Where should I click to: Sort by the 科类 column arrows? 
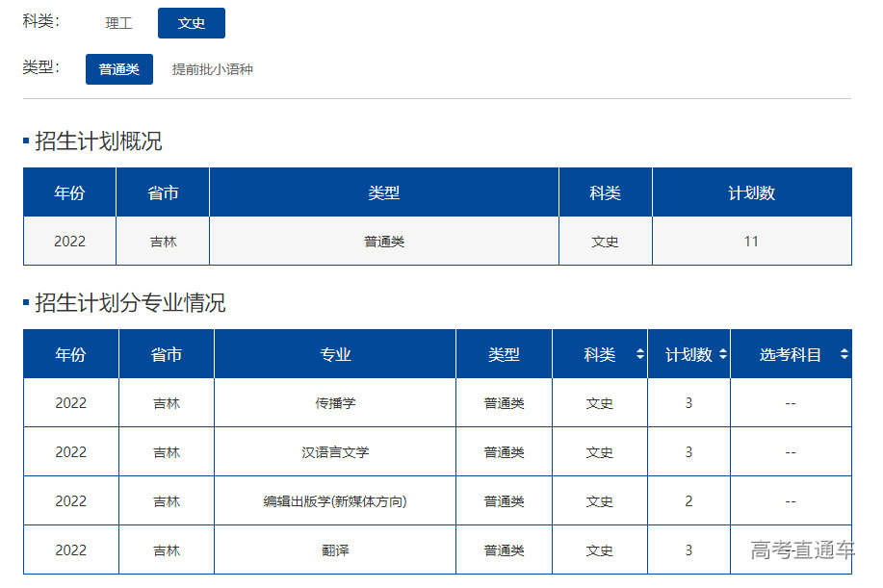point(639,354)
